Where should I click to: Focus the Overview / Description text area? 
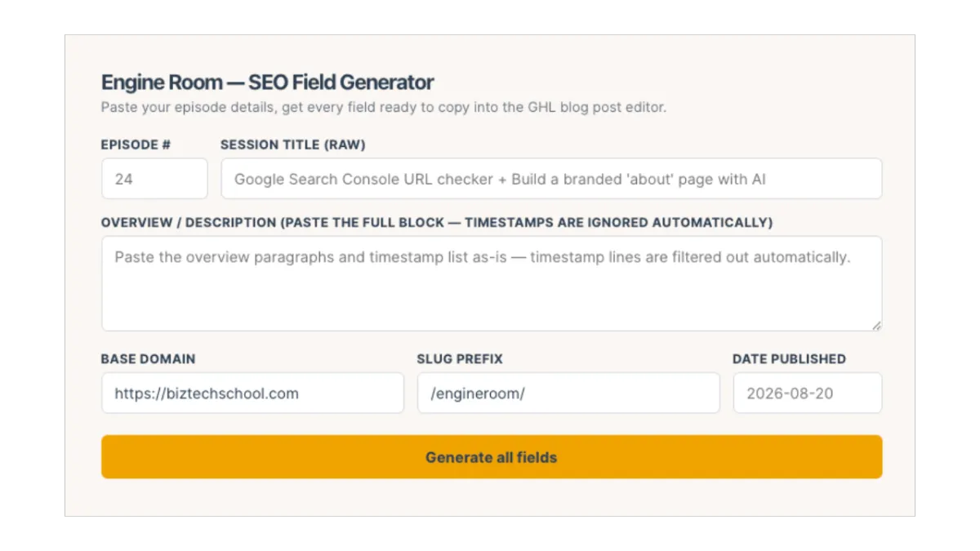pyautogui.click(x=492, y=284)
